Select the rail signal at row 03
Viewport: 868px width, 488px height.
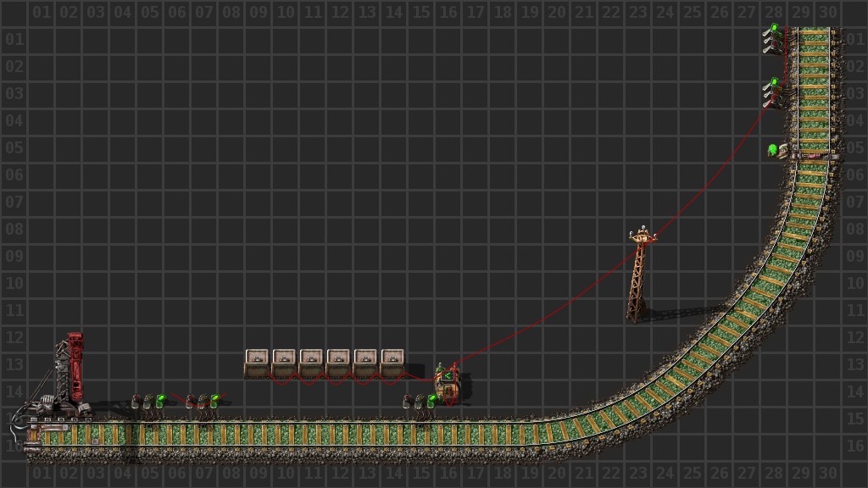coord(772,93)
